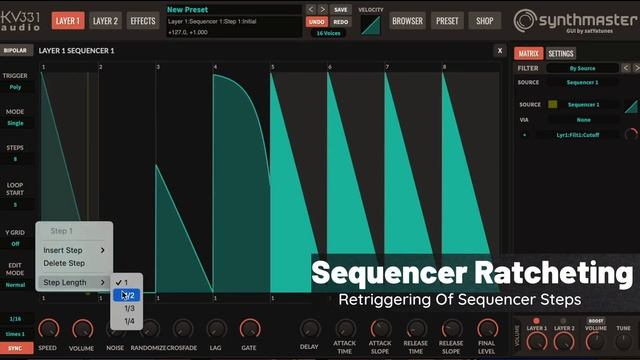Toggle the Layer 1 enable LED
Image resolution: width=640 pixels, height=360 pixels.
pos(536,321)
